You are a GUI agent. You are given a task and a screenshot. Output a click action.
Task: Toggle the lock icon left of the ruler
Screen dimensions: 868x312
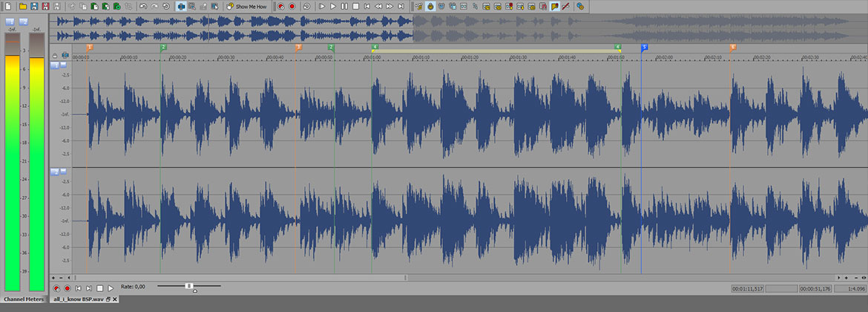55,55
